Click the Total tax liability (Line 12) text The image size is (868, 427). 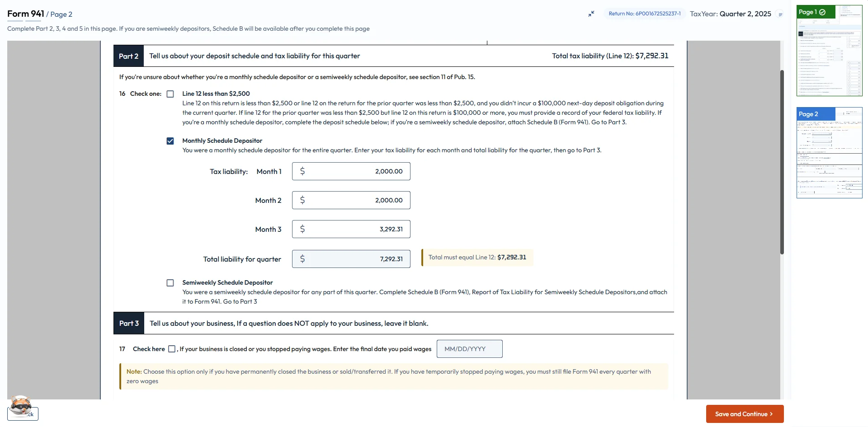coord(610,56)
